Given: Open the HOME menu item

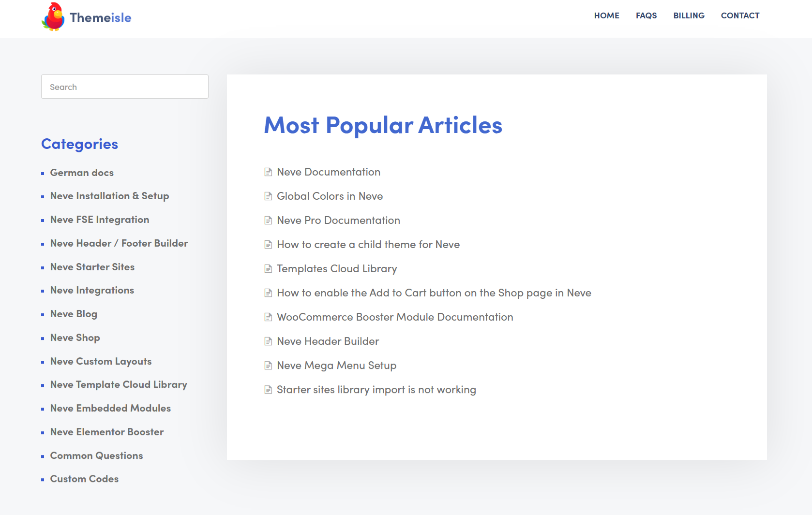Looking at the screenshot, I should pos(606,15).
